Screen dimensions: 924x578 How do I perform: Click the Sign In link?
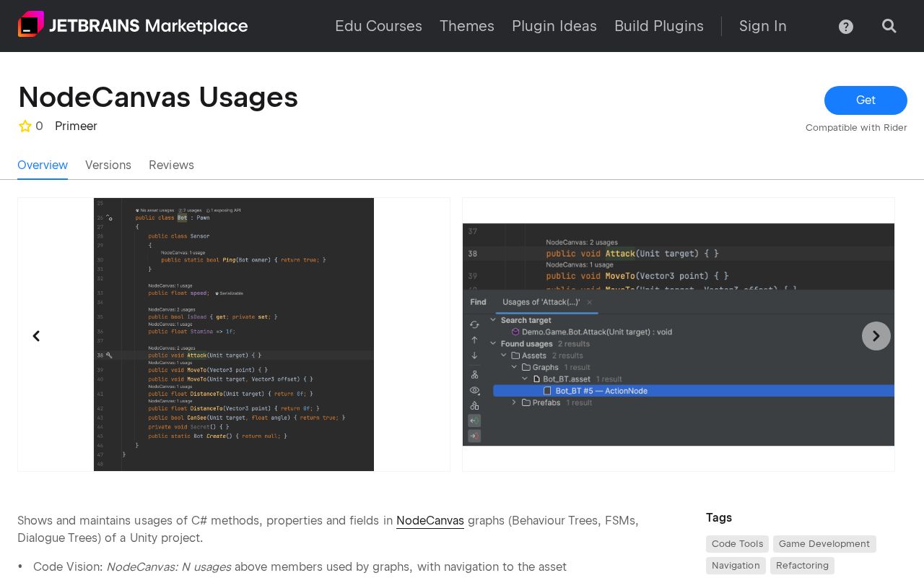click(x=763, y=26)
